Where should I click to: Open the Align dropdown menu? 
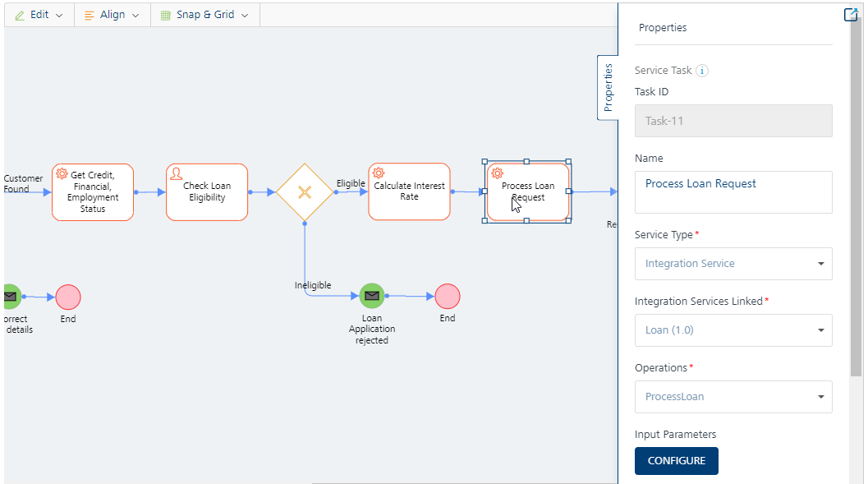[x=112, y=15]
